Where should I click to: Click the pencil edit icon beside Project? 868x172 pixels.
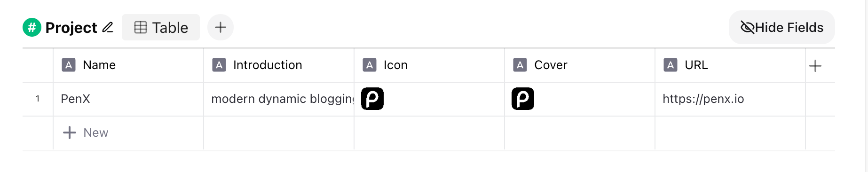point(108,27)
